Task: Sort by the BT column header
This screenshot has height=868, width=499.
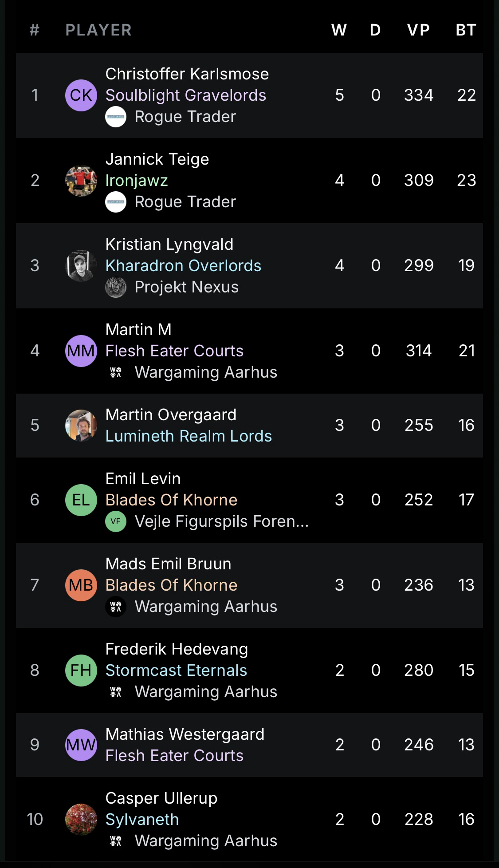Action: (x=466, y=30)
